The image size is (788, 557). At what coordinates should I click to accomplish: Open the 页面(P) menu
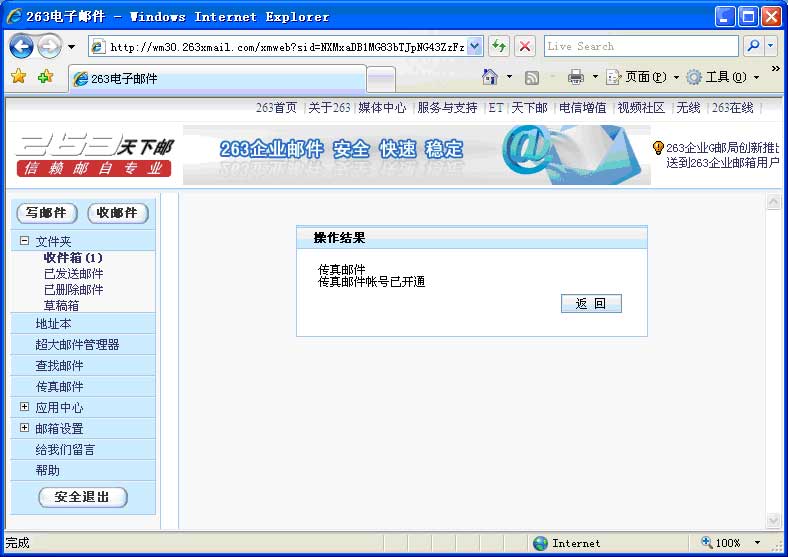643,77
